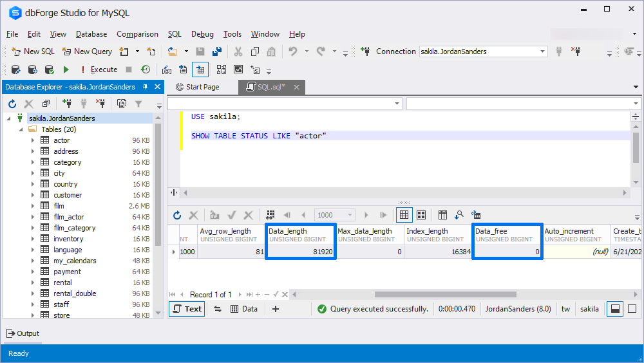This screenshot has height=363, width=644.
Task: Click the Cut scissors icon
Action: pyautogui.click(x=238, y=51)
